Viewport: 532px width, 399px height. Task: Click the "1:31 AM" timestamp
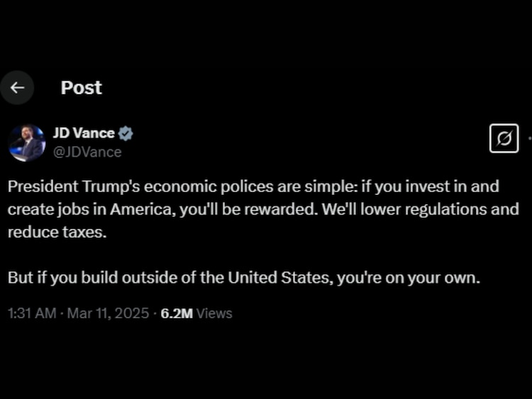point(32,313)
